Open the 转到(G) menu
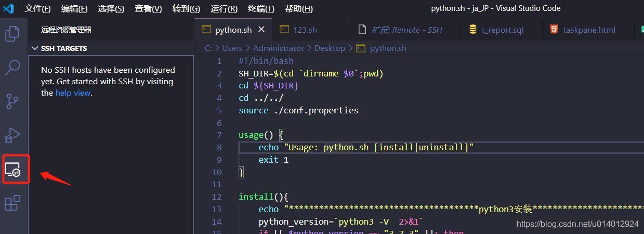This screenshot has width=644, height=234. coord(186,8)
